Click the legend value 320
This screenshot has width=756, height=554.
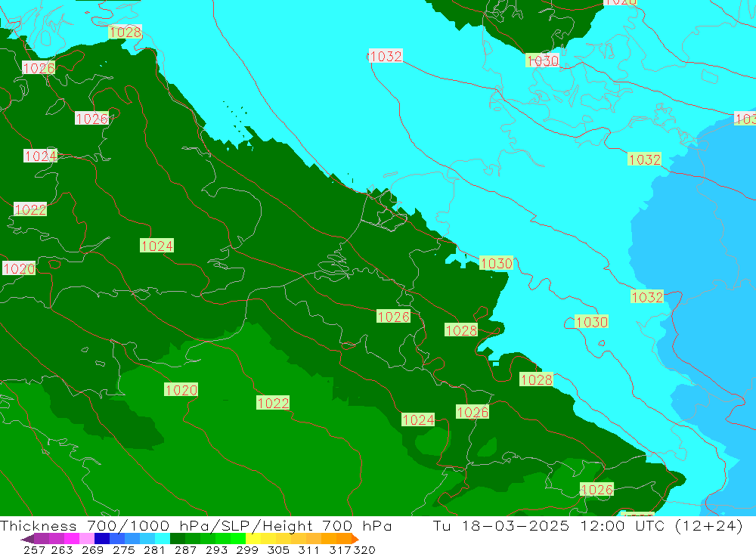coord(364,549)
